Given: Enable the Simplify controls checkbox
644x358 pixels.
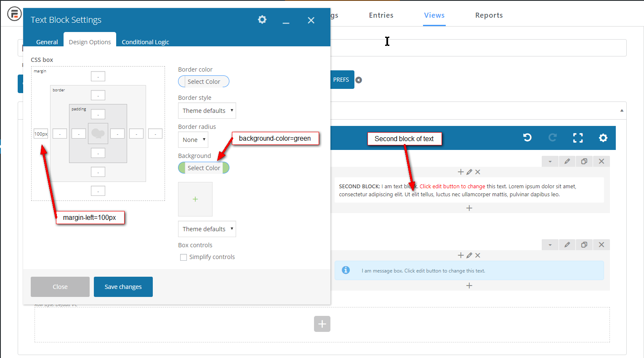Looking at the screenshot, I should (x=184, y=257).
